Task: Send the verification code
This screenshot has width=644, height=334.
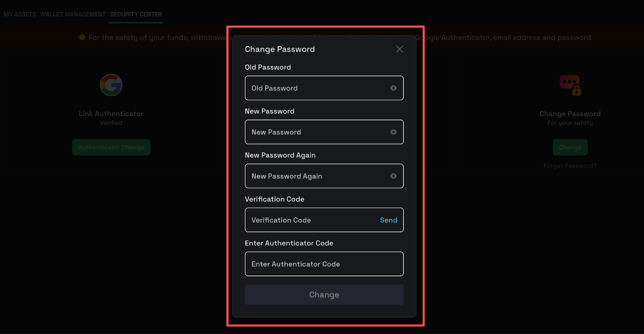Action: pos(388,220)
